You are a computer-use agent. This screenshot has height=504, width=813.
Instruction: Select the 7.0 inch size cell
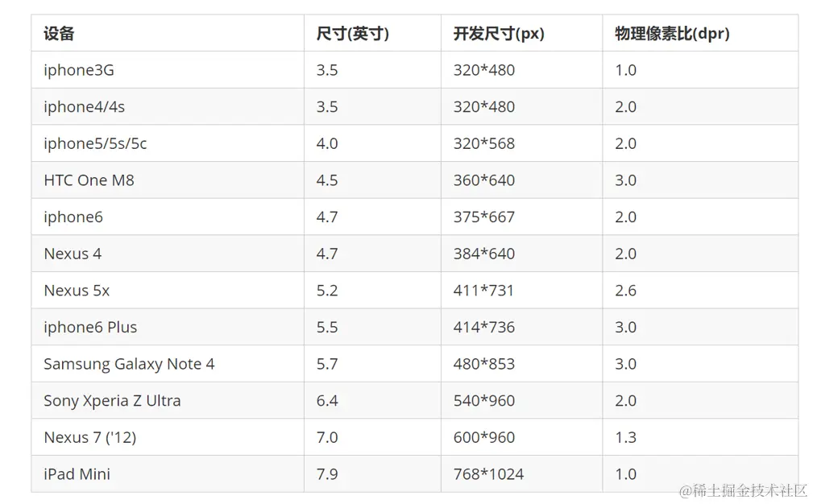(372, 438)
